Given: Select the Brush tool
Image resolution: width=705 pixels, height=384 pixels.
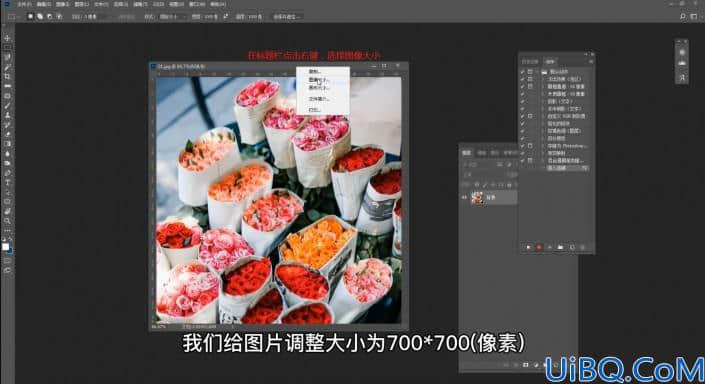Looking at the screenshot, I should pyautogui.click(x=7, y=105).
